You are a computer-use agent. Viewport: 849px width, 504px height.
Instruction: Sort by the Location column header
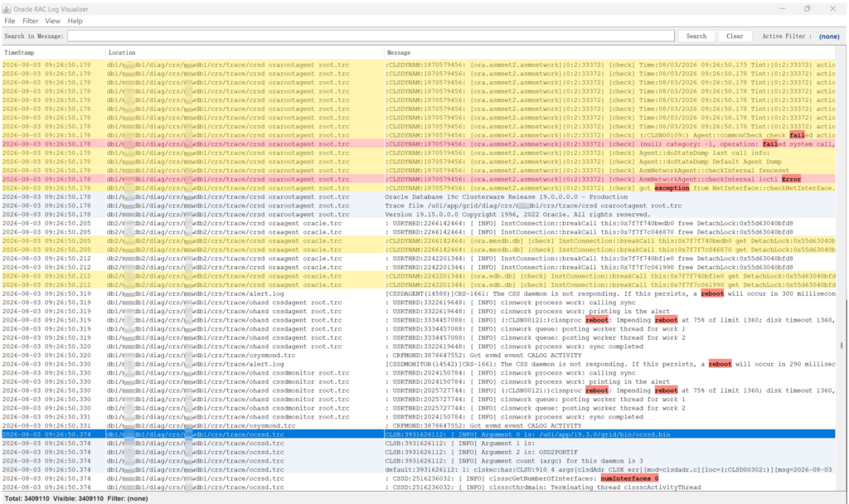point(245,52)
